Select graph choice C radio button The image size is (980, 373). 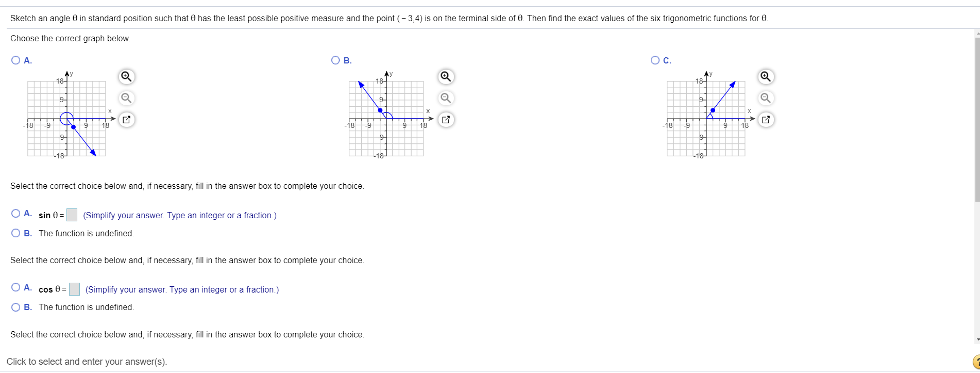click(x=655, y=60)
